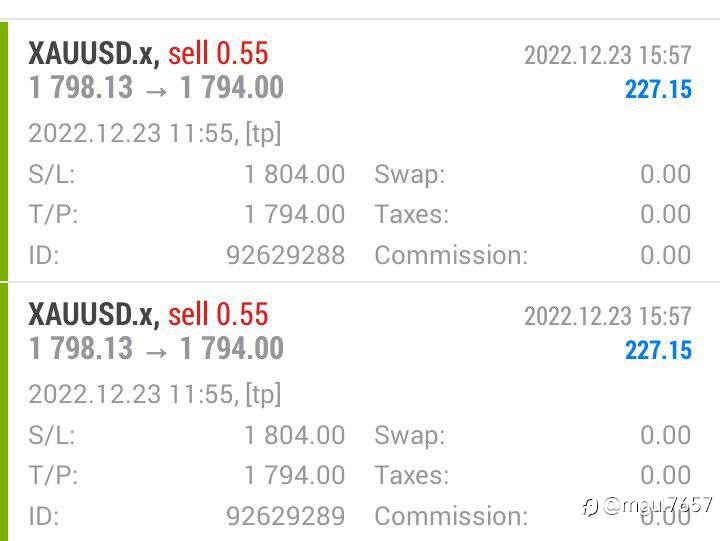
Task: Tap the trade ID 92629288
Action: [x=286, y=255]
